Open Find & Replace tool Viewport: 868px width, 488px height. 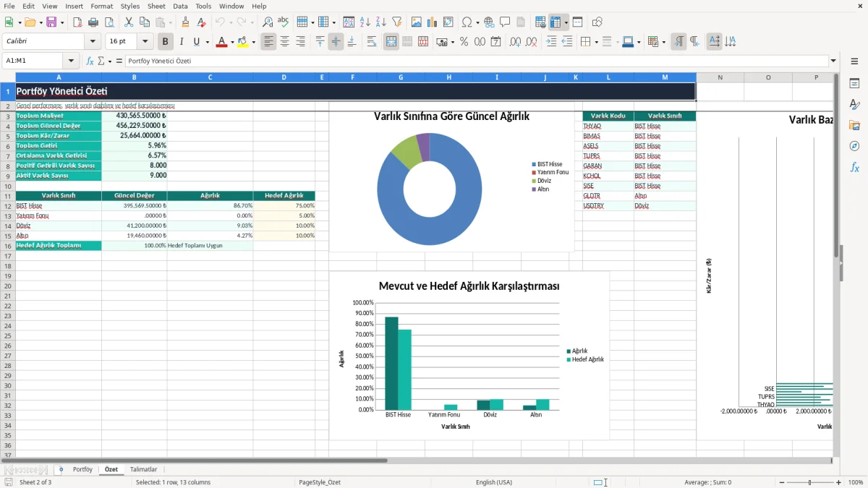[x=268, y=22]
